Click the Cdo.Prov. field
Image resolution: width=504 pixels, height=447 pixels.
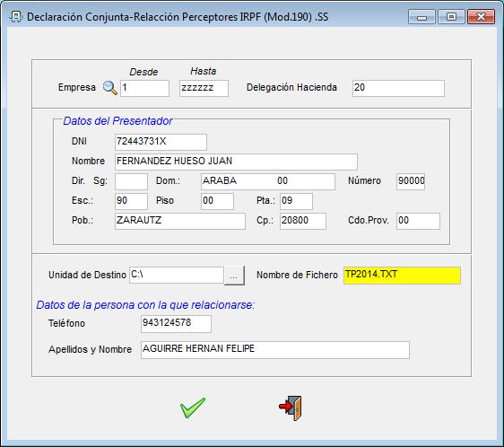pyautogui.click(x=418, y=221)
